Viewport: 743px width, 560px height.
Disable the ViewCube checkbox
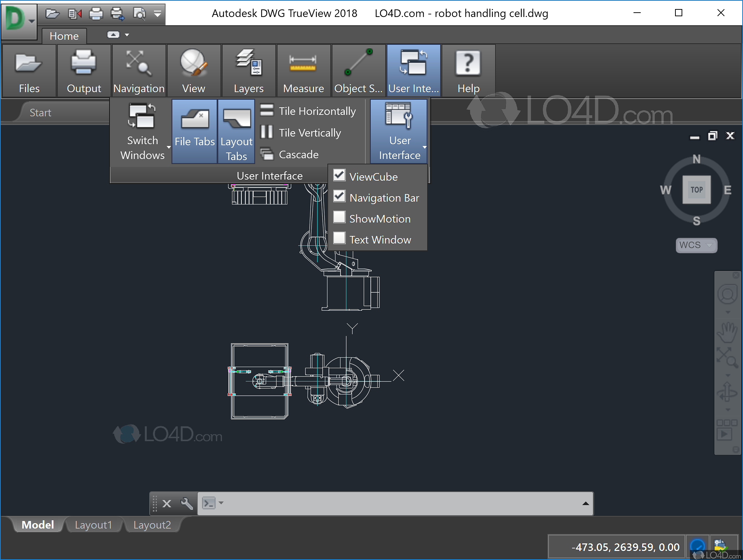pyautogui.click(x=339, y=175)
